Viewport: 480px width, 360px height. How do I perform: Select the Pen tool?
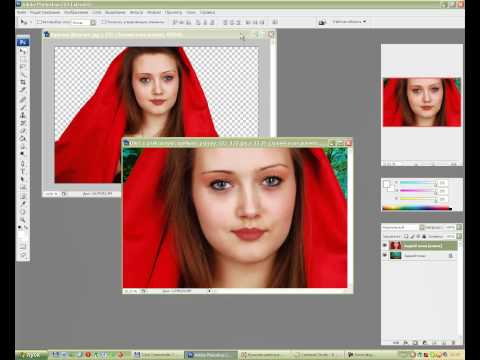point(23,163)
